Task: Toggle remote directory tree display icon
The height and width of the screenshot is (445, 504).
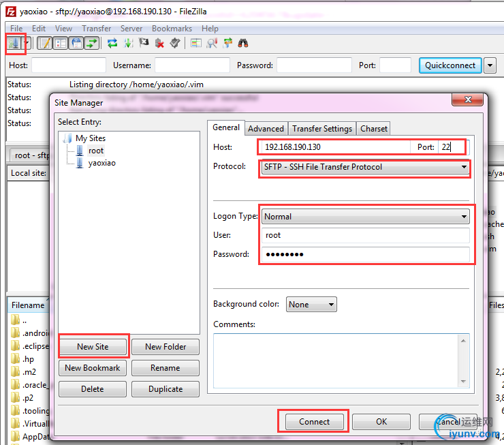Action: coord(76,43)
